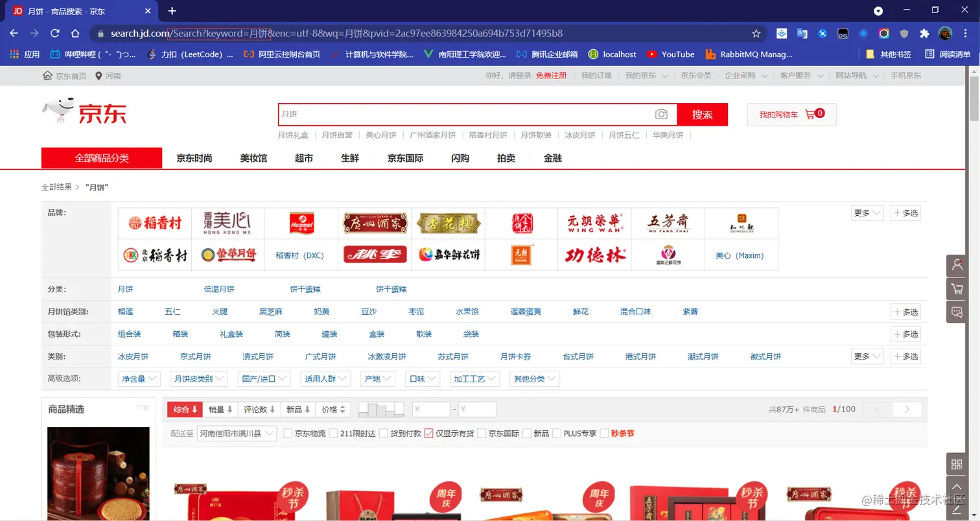Click the price distribution histogram
The image size is (980, 521).
(x=381, y=410)
